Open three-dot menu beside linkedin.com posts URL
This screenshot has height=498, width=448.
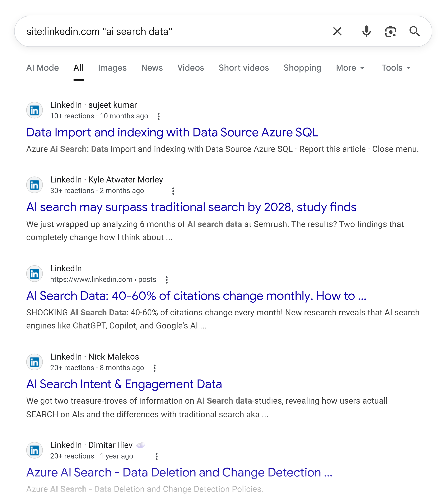(x=167, y=280)
